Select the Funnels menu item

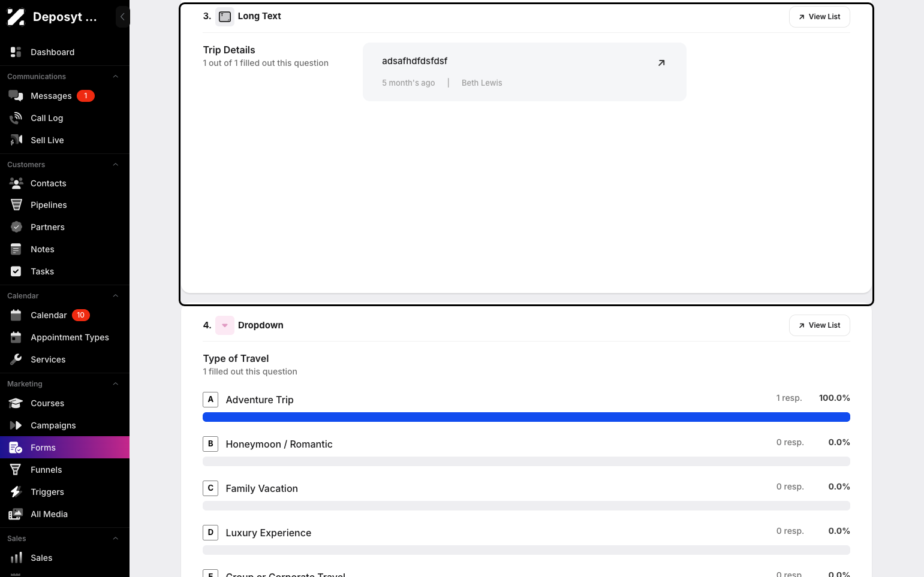coord(65,470)
